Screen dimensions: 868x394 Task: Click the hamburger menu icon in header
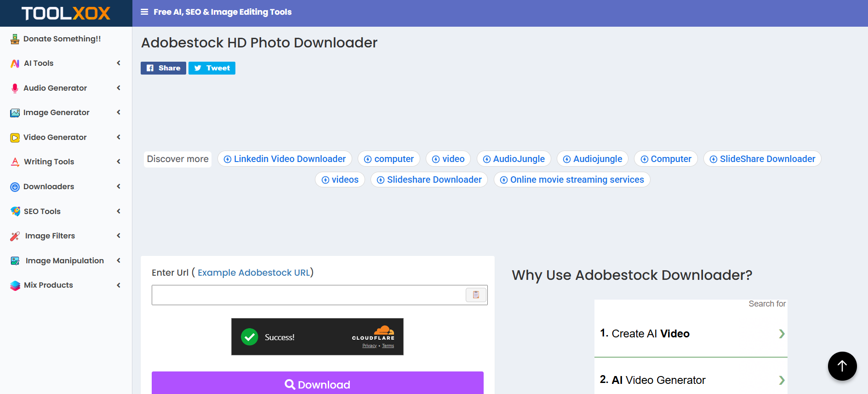point(144,12)
